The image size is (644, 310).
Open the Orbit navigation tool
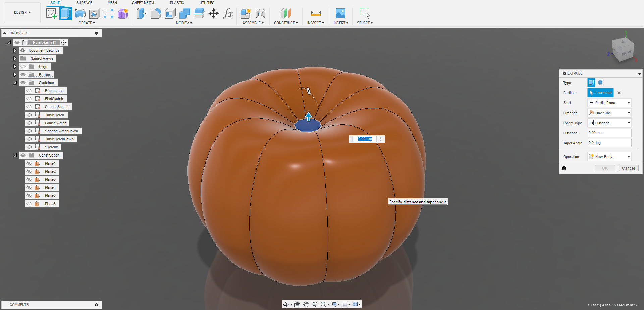tap(286, 304)
